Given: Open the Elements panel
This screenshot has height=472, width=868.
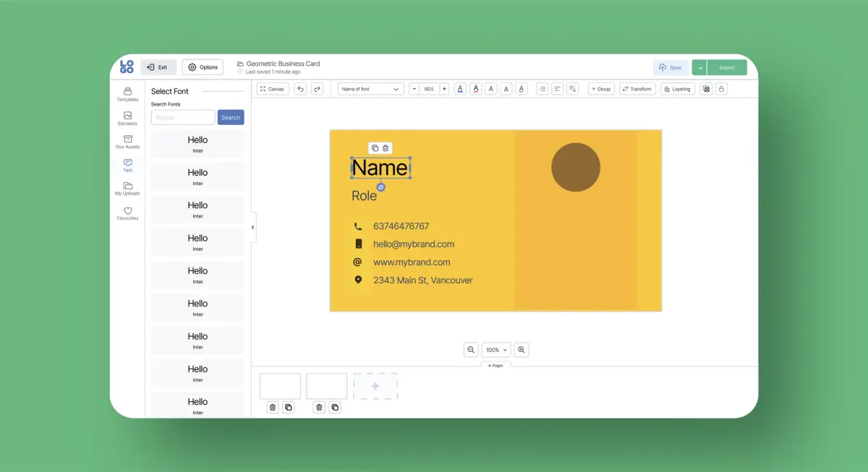Looking at the screenshot, I should 127,118.
